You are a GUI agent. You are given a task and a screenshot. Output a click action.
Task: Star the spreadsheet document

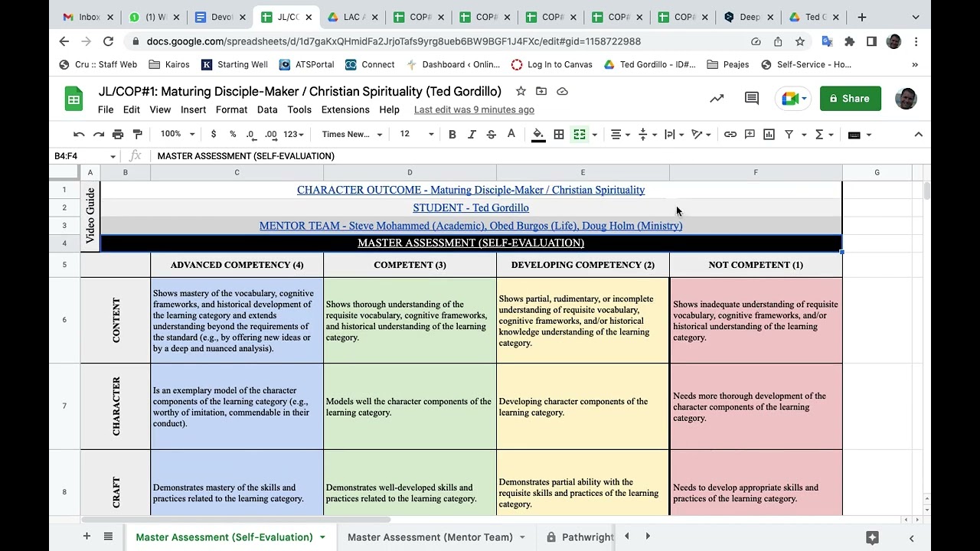click(521, 91)
